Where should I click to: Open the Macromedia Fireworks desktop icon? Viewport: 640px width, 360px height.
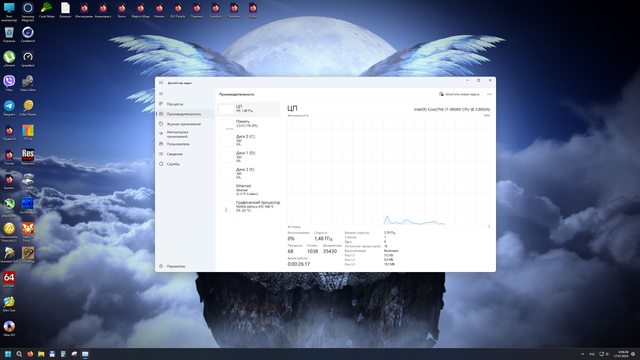(x=9, y=232)
